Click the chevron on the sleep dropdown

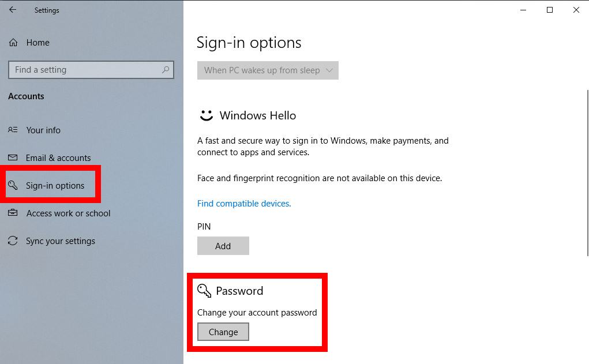329,70
